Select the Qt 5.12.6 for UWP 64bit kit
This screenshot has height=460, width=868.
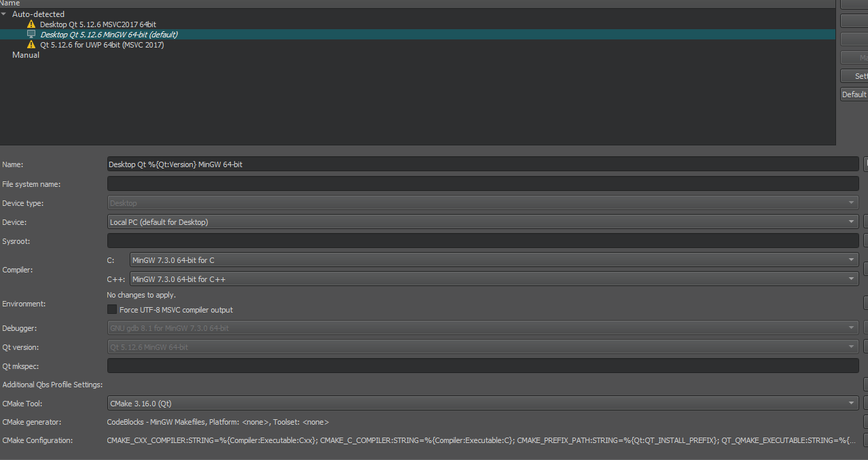pyautogui.click(x=101, y=45)
